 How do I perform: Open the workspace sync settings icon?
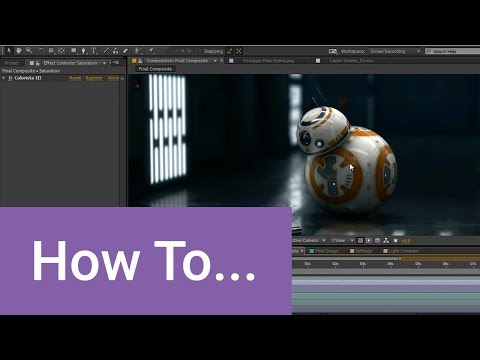point(333,51)
